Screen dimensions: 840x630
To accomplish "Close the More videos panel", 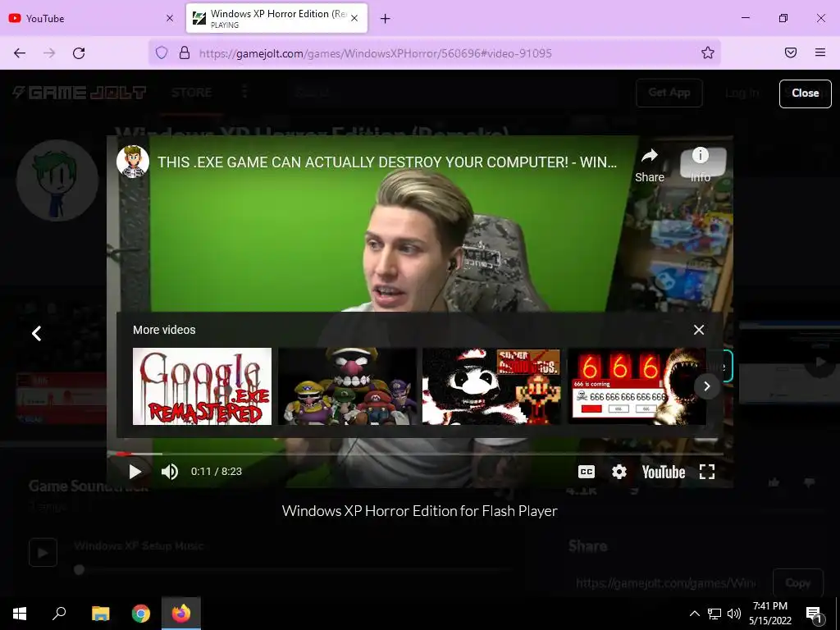I will 699,330.
